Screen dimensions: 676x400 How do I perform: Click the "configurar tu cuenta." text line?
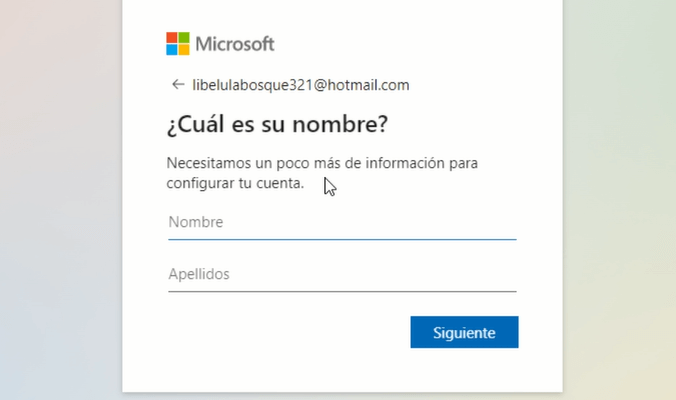click(234, 183)
